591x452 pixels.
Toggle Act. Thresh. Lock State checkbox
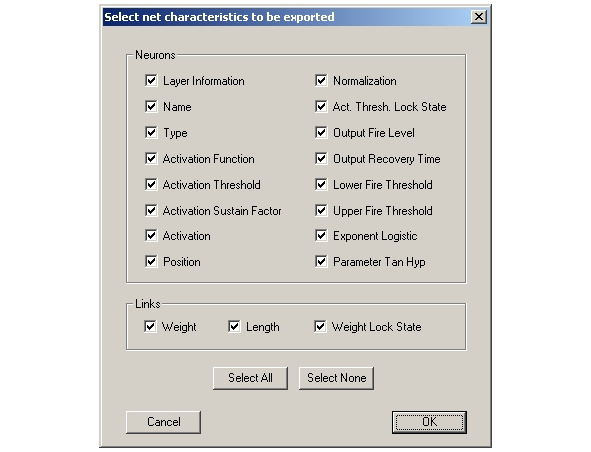click(321, 106)
